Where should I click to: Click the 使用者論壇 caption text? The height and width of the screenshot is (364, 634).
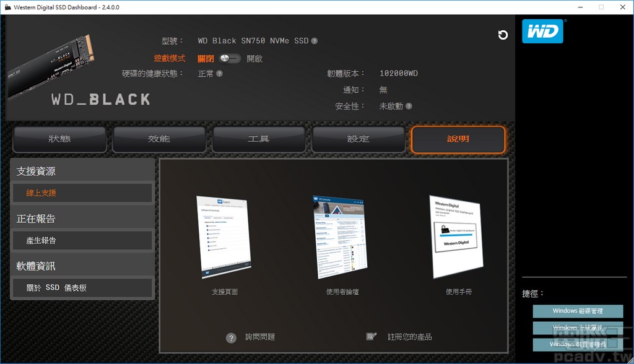pyautogui.click(x=342, y=292)
